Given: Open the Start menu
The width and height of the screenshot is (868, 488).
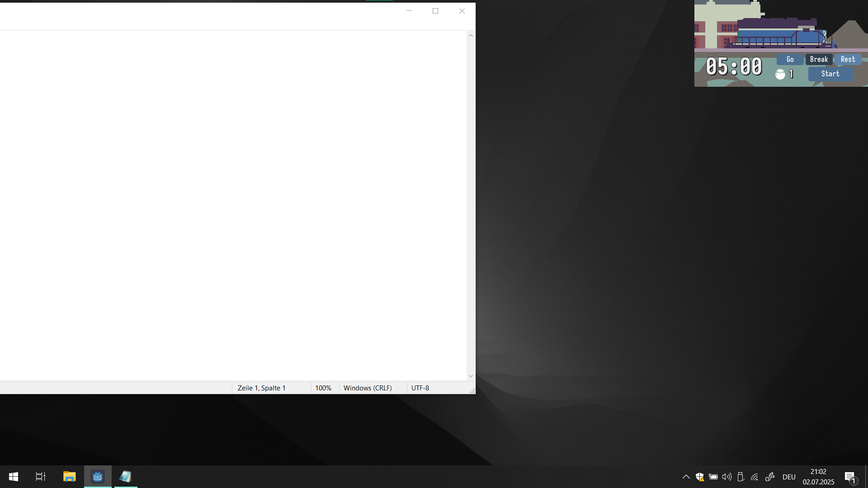Looking at the screenshot, I should pyautogui.click(x=13, y=477).
